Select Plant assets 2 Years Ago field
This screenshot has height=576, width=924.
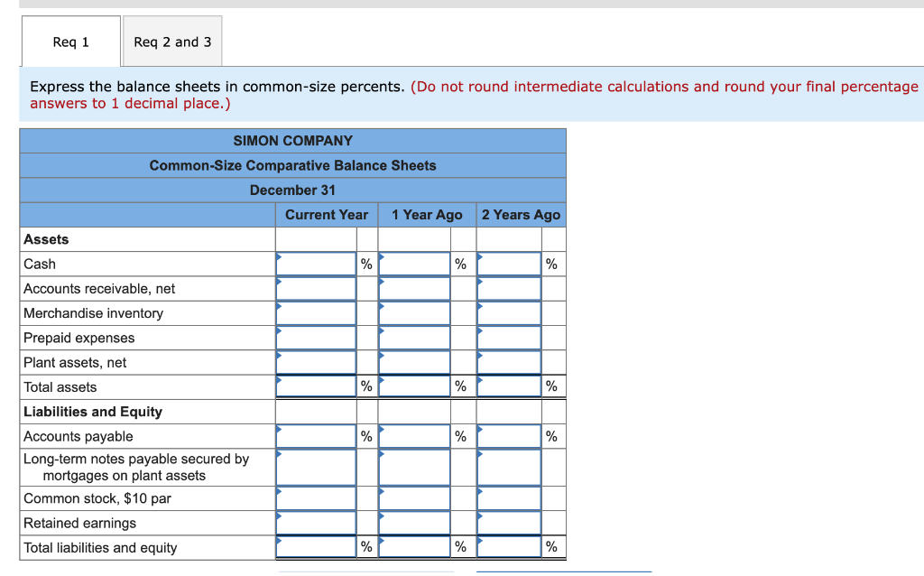click(x=509, y=363)
